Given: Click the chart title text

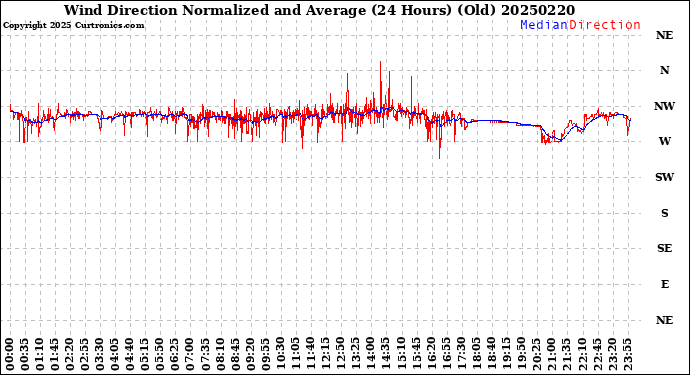Looking at the screenshot, I should click(319, 10).
